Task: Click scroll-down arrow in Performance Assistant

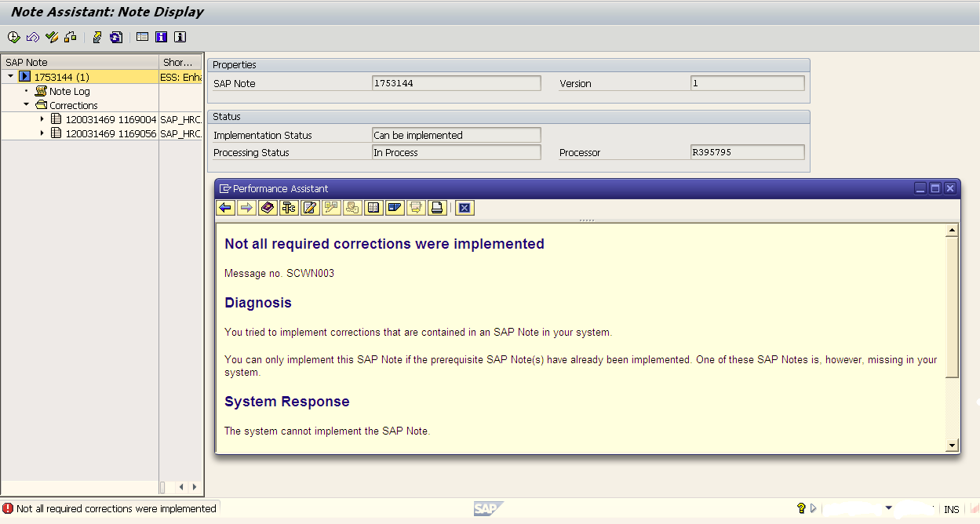Action: [952, 446]
